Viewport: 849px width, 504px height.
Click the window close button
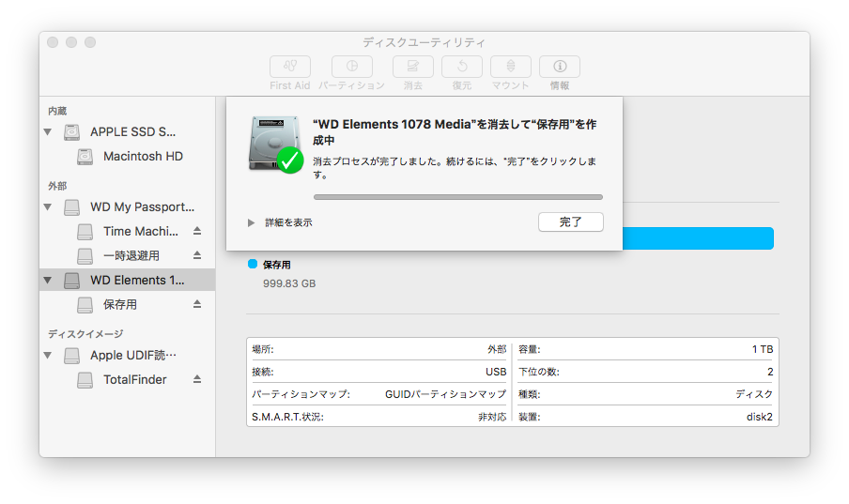click(x=53, y=42)
